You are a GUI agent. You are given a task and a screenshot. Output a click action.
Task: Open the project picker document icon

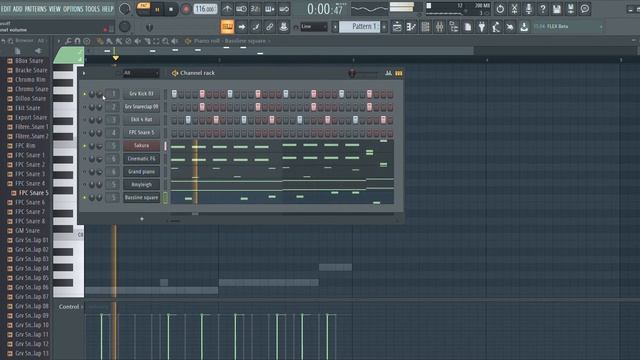pos(468,27)
